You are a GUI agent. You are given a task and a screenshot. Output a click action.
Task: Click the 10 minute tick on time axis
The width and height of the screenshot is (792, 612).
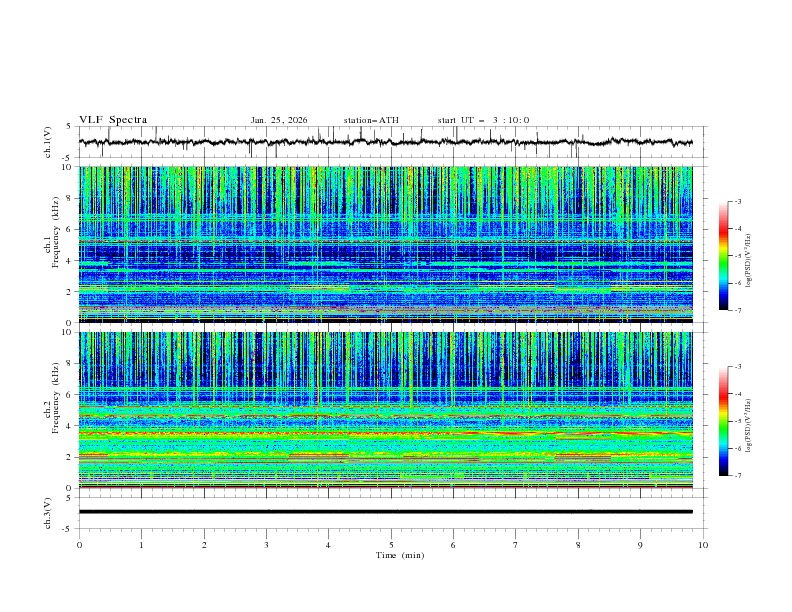703,545
